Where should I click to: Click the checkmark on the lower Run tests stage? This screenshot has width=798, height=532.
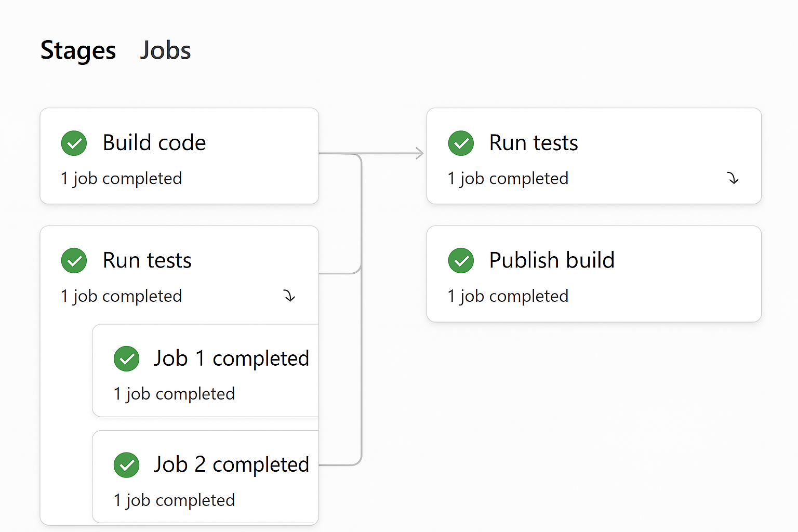point(74,261)
